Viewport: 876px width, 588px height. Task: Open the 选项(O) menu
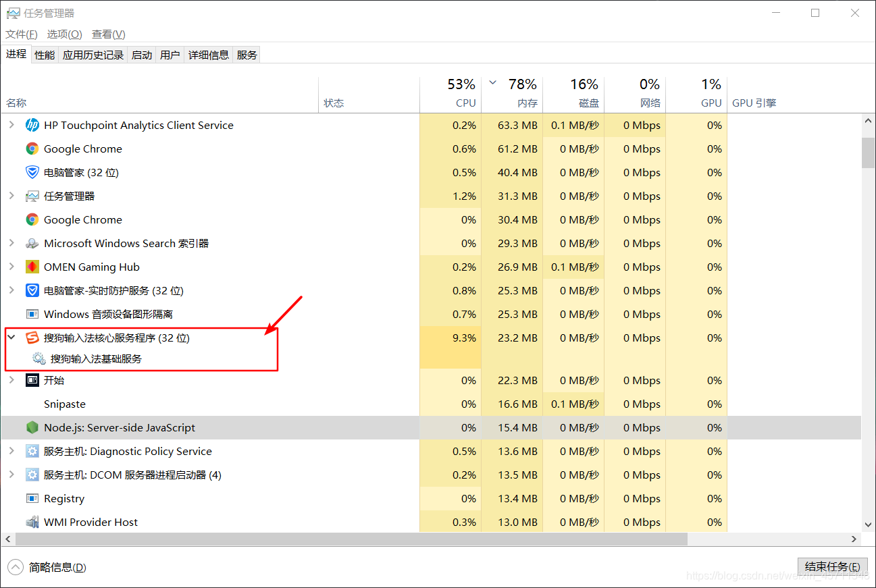tap(64, 34)
